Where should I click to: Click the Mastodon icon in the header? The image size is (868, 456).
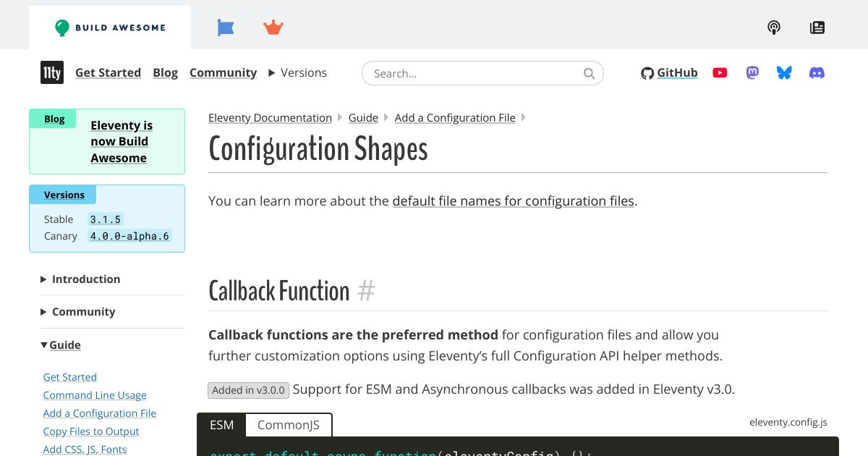coord(752,72)
